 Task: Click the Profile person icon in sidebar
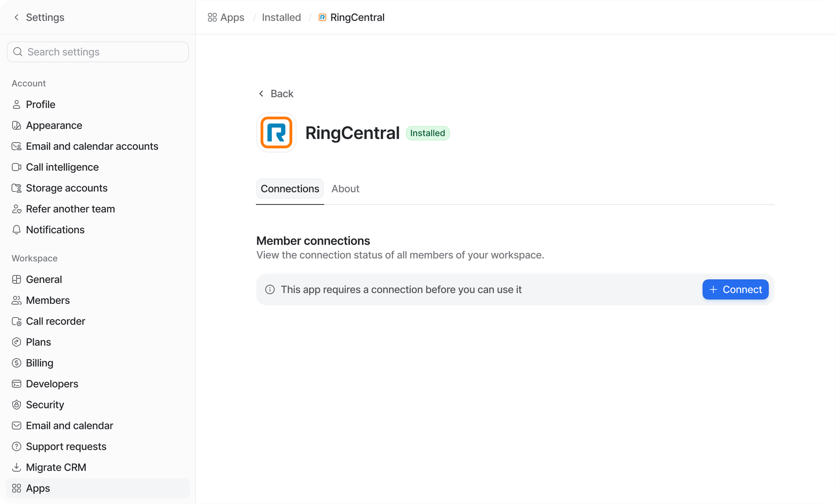[16, 104]
